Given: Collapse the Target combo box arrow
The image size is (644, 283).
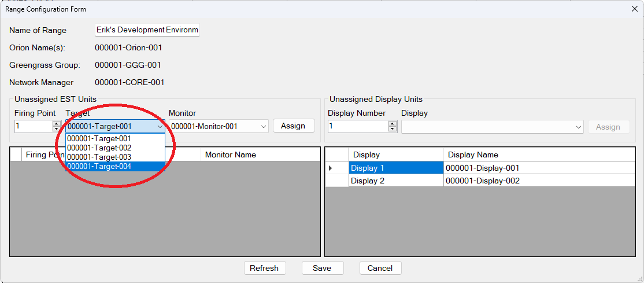Looking at the screenshot, I should coord(160,126).
